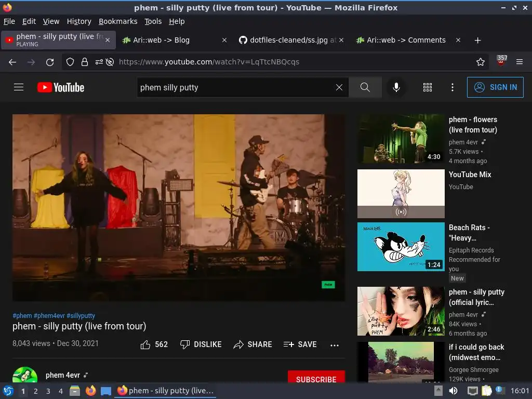Open Beach Rats Heavy video thumbnail
532x399 pixels.
(x=401, y=247)
